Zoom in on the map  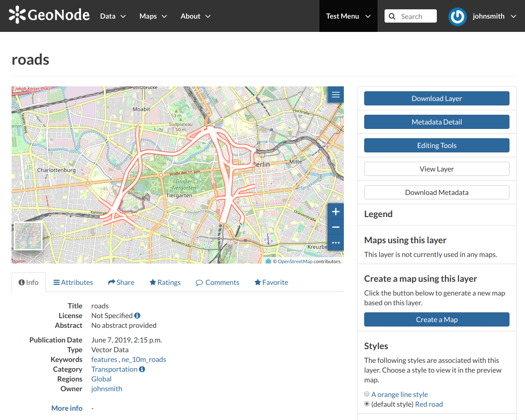pos(336,212)
